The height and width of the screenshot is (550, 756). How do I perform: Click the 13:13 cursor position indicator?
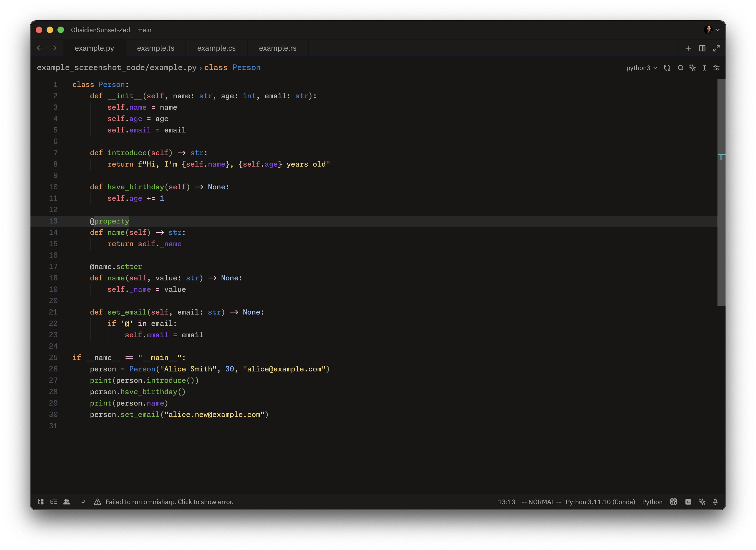tap(506, 502)
